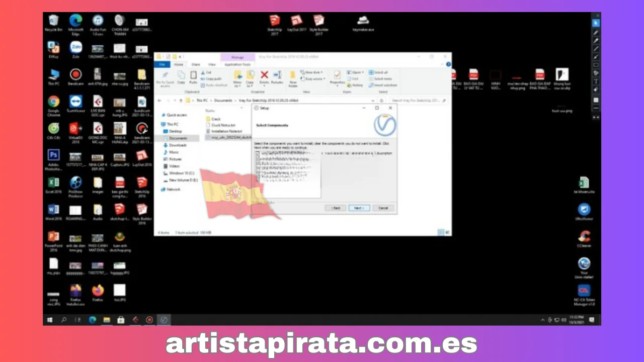Image resolution: width=644 pixels, height=362 pixels.
Task: Open the File tab in File Explorer
Action: coord(162,64)
